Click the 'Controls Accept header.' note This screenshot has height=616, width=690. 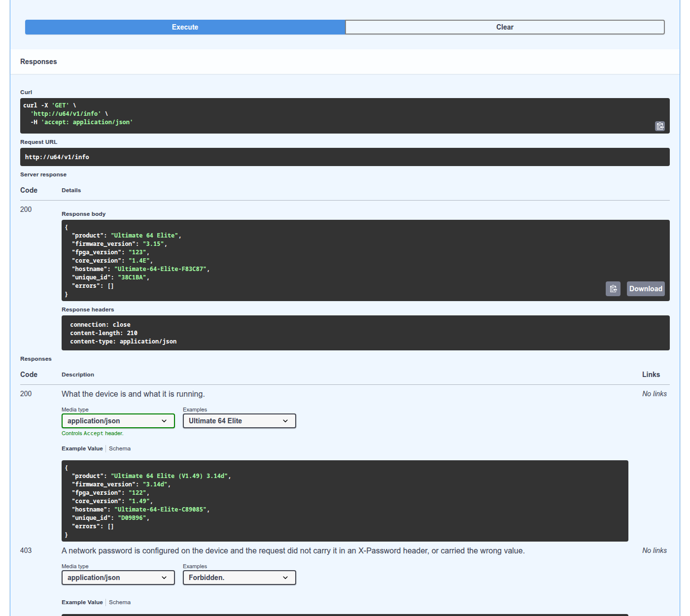click(x=93, y=433)
